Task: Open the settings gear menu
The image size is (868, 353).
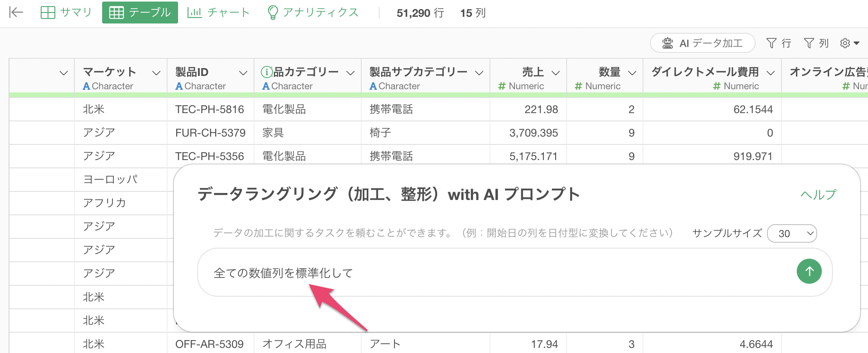Action: (x=849, y=43)
